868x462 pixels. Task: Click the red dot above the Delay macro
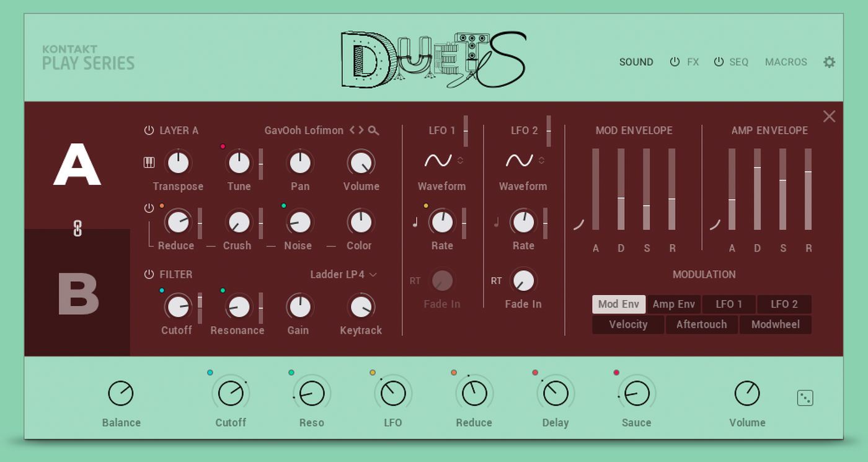tap(535, 373)
